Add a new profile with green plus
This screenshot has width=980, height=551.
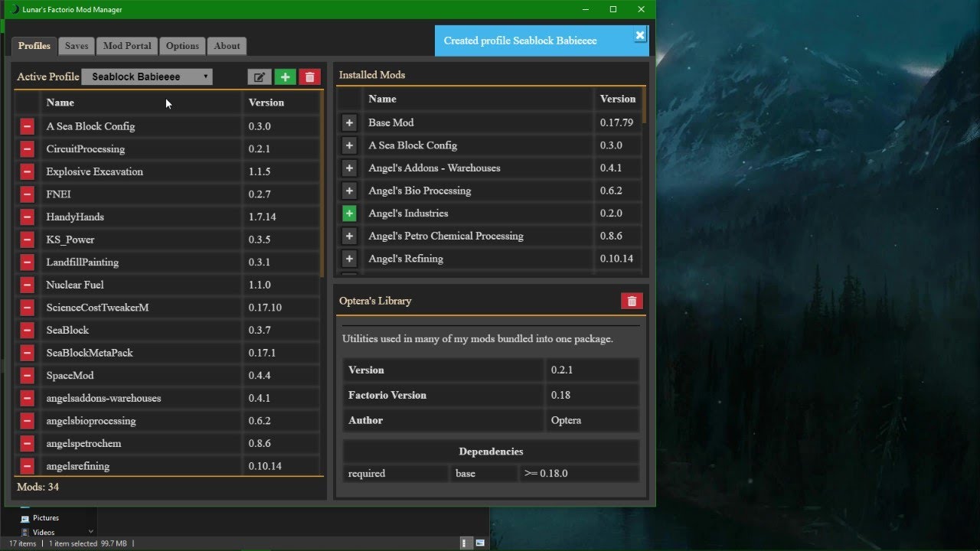(285, 77)
